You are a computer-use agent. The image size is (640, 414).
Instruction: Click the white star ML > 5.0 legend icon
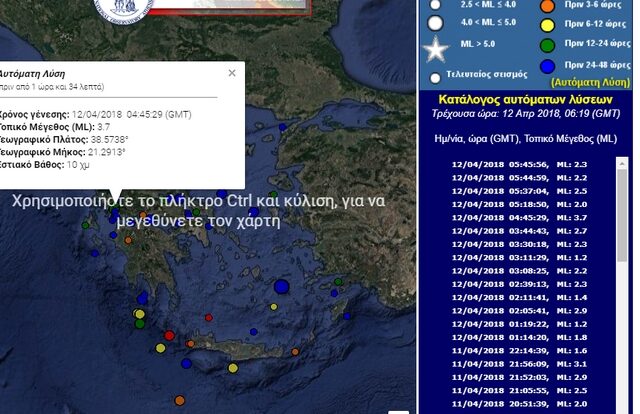tap(436, 49)
